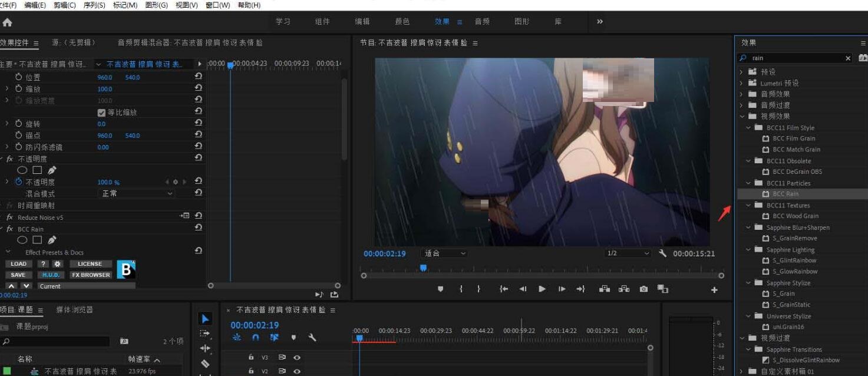The image size is (868, 376).
Task: Toggle fx switch for BCC Rain
Action: pyautogui.click(x=9, y=229)
